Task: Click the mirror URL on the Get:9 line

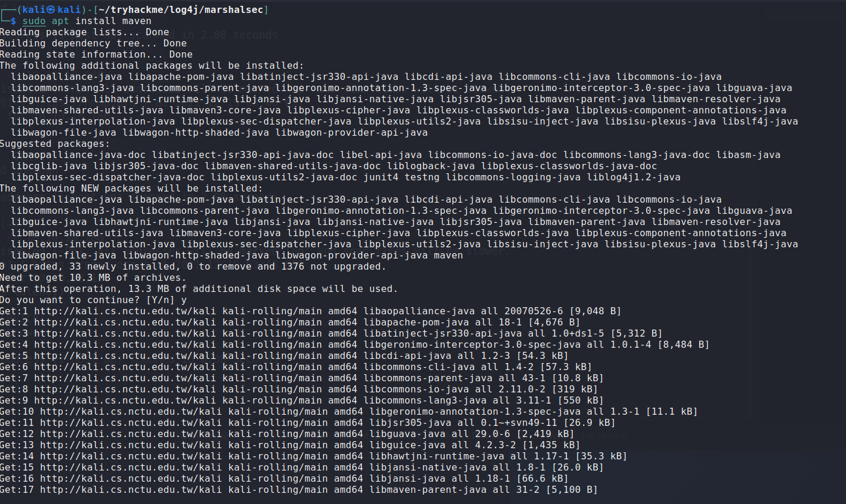Action: (125, 401)
